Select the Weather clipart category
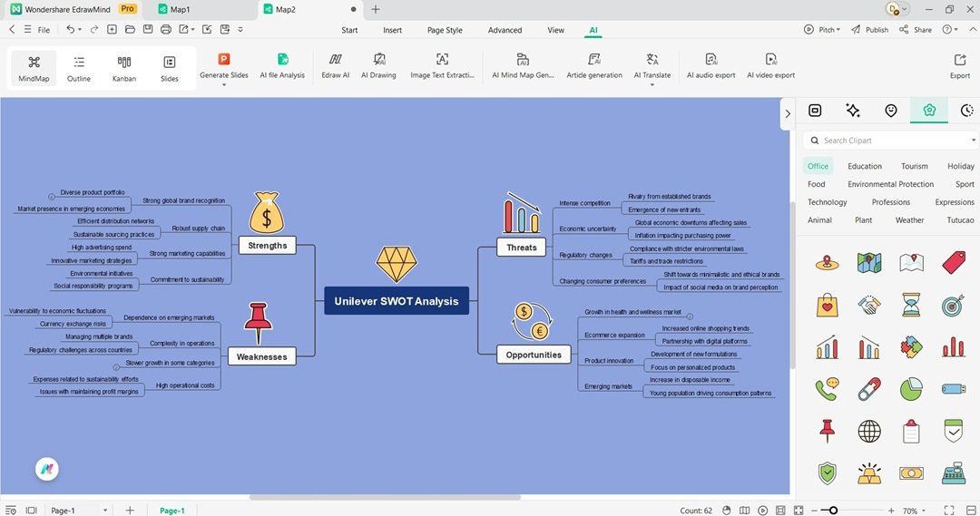Screen dimensions: 980x516 point(909,220)
